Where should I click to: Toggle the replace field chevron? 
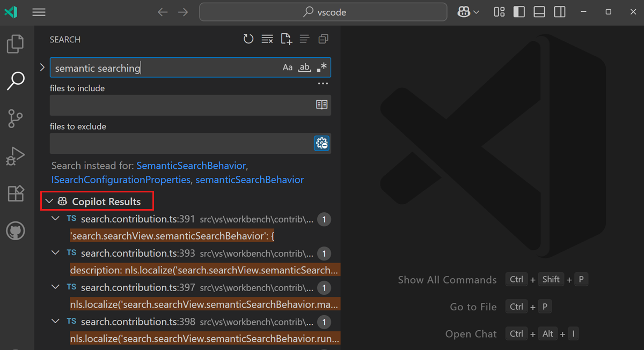pos(42,68)
